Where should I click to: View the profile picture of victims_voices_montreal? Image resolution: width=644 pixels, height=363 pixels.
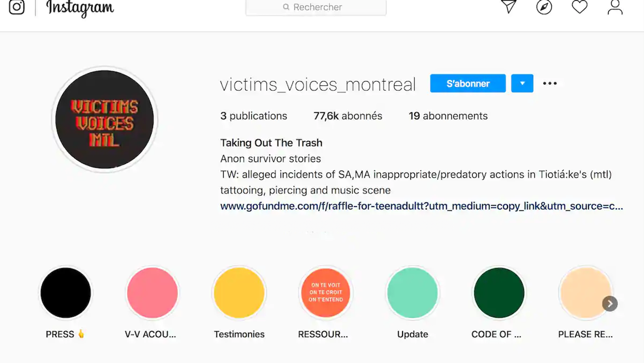point(104,119)
